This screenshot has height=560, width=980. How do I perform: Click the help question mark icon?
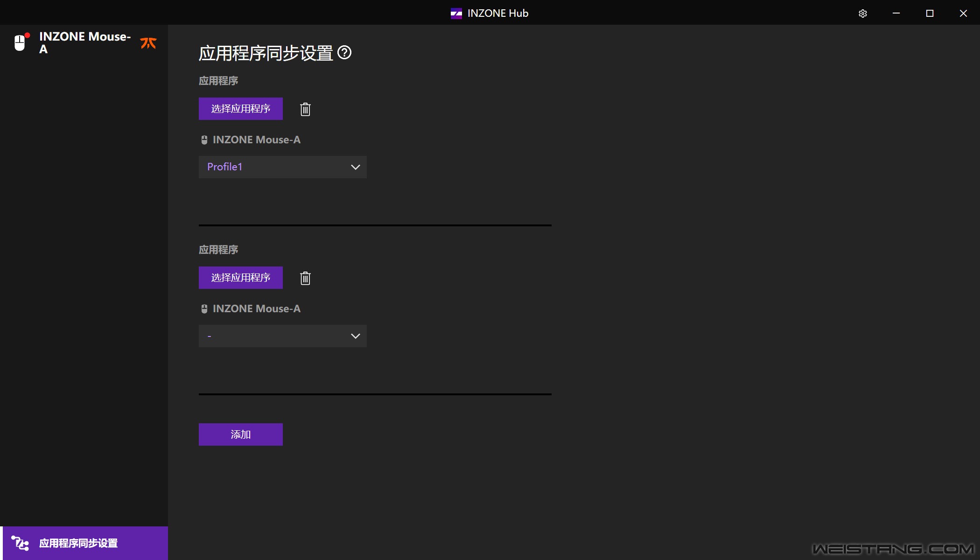point(344,53)
